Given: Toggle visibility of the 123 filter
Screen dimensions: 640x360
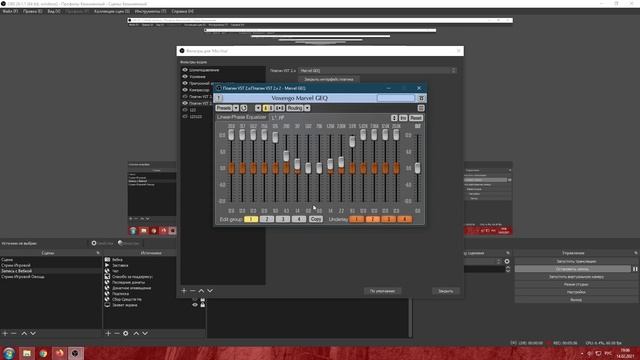Looking at the screenshot, I should point(185,110).
